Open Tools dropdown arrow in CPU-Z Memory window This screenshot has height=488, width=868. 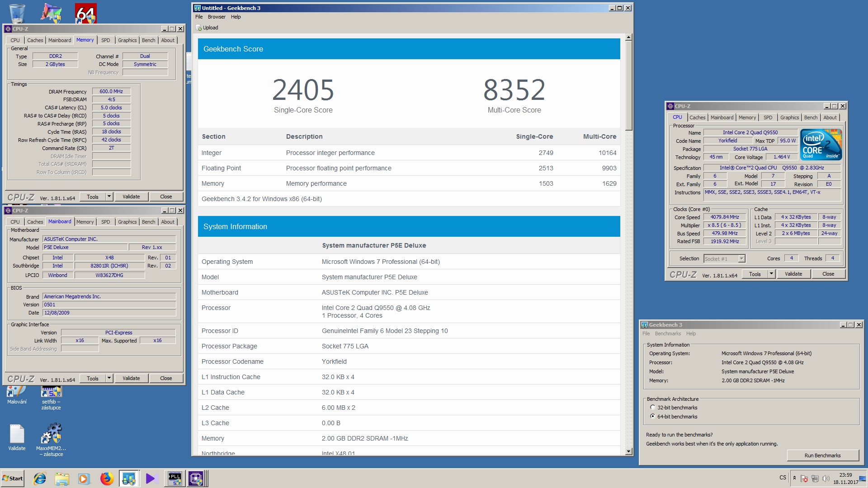[109, 197]
